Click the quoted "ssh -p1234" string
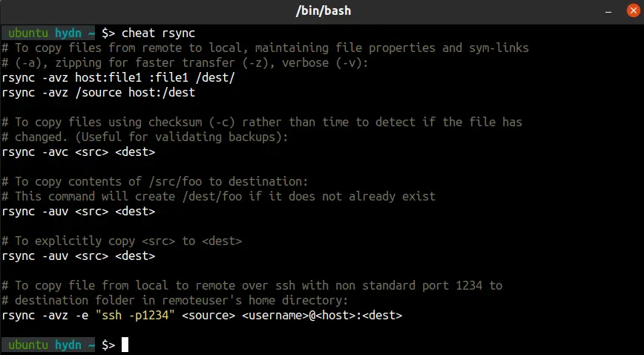 [134, 315]
